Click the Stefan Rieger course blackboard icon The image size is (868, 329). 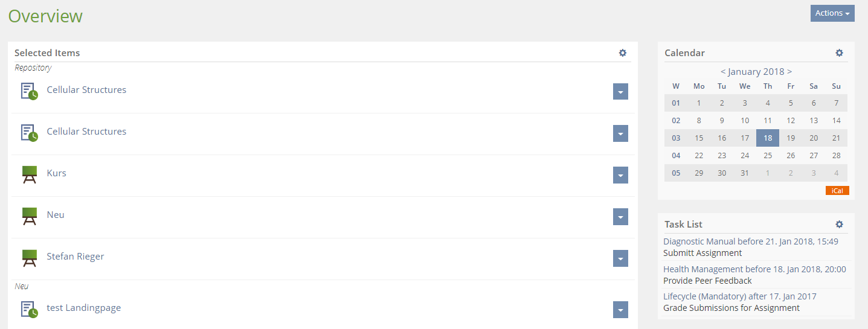30,257
